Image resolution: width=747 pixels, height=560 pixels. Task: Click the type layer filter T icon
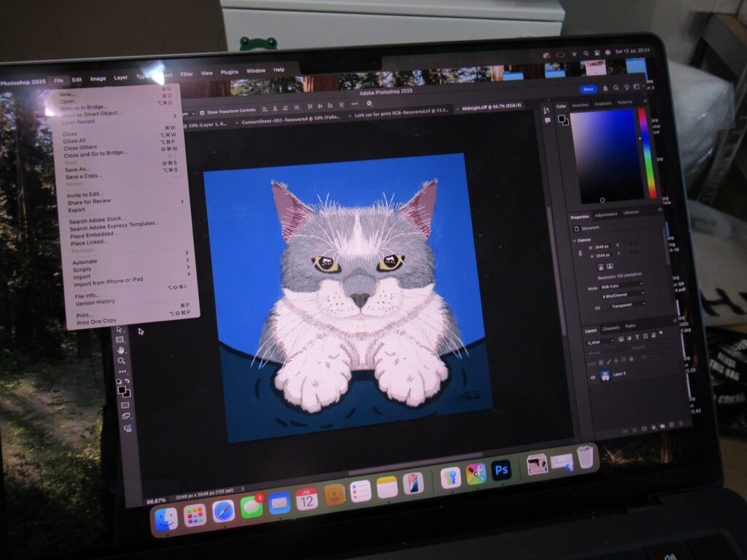click(637, 337)
